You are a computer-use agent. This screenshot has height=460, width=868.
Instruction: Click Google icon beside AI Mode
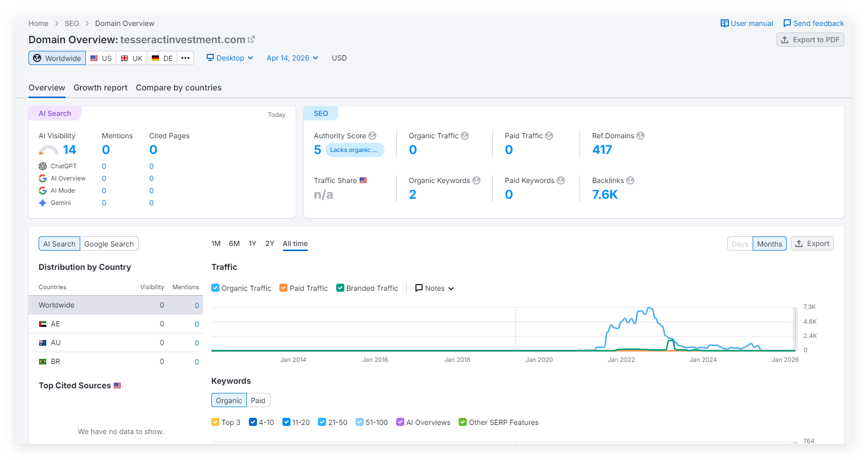43,191
